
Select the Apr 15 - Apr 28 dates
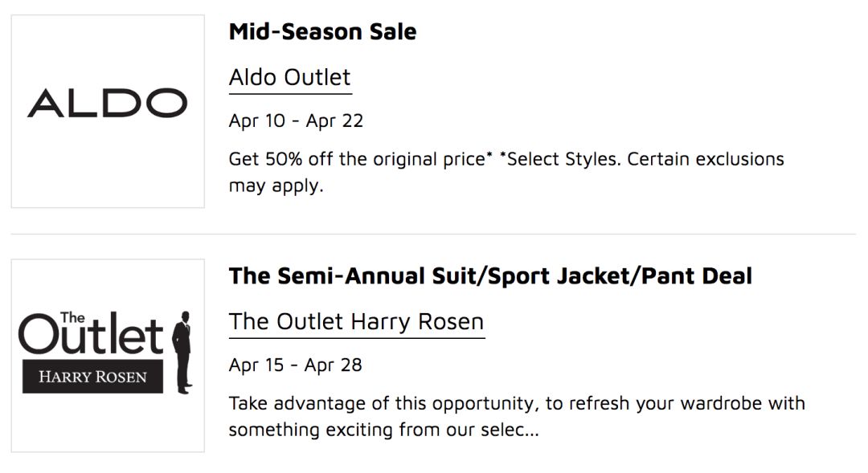point(296,365)
